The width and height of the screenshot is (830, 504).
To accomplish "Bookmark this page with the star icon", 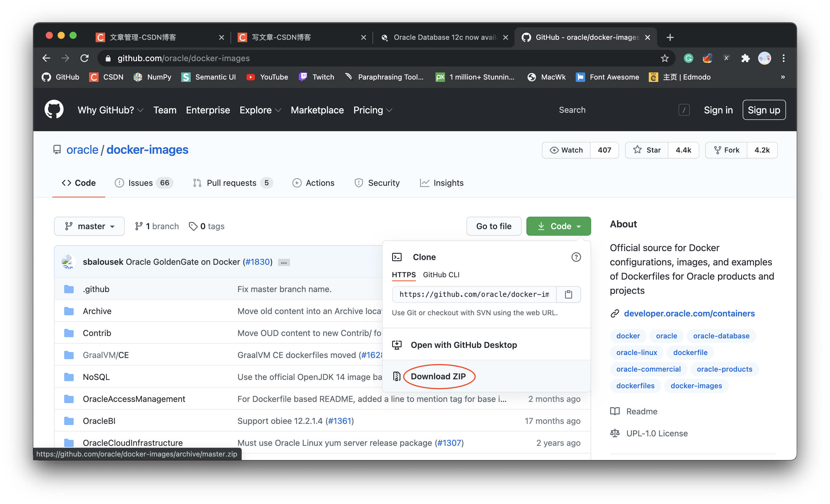I will (x=664, y=58).
